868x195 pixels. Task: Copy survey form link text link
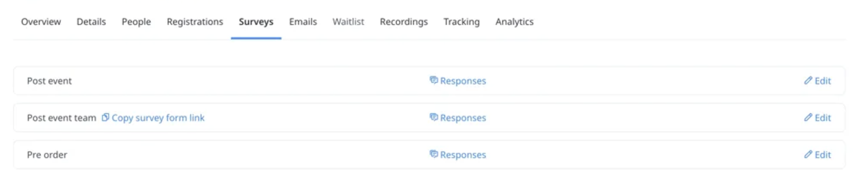point(158,118)
